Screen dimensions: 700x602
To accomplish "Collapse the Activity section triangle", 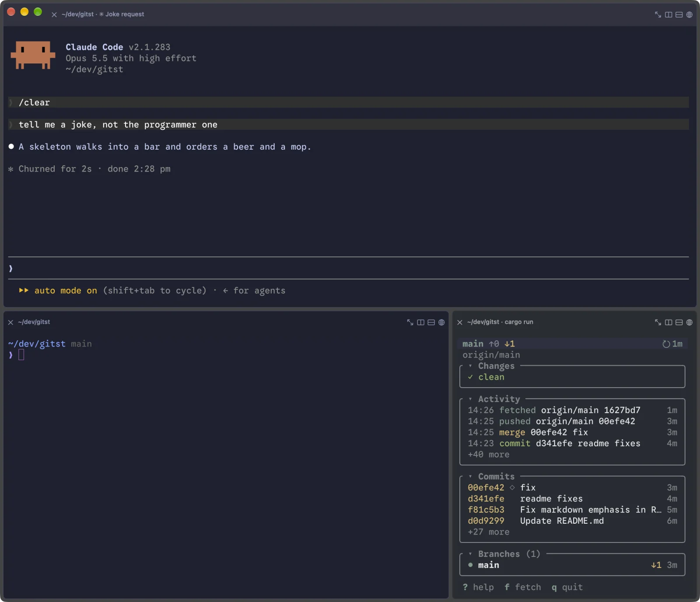I will pos(470,399).
